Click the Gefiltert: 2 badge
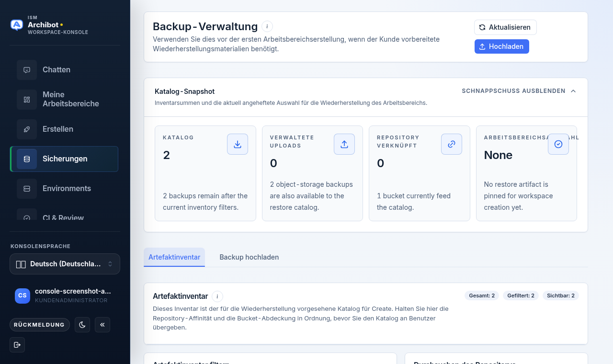The width and height of the screenshot is (613, 364). click(521, 296)
